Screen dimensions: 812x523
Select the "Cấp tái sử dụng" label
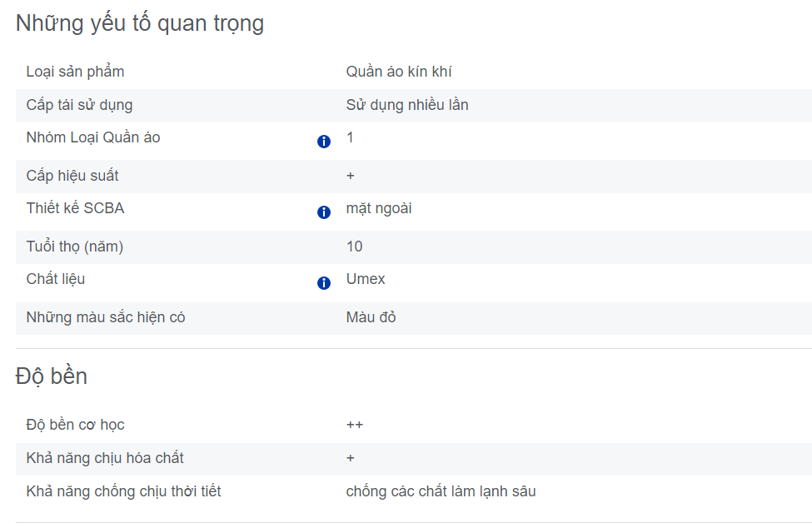click(x=79, y=105)
